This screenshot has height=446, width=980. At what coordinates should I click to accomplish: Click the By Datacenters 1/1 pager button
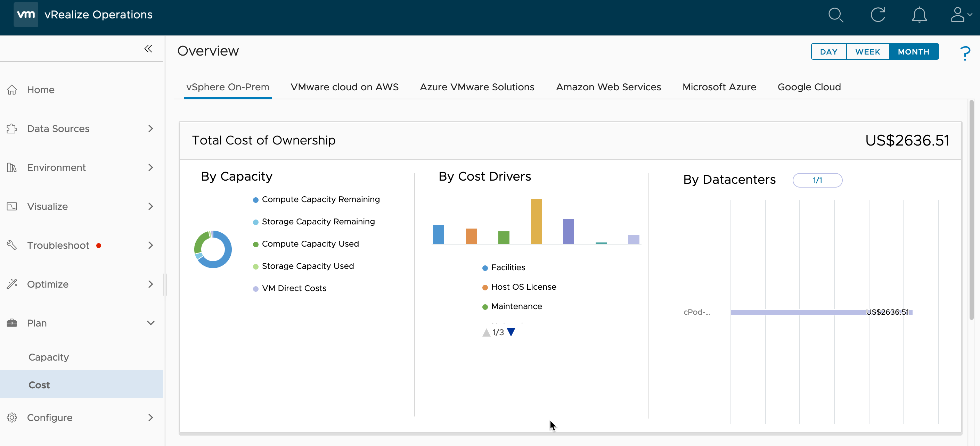click(817, 180)
